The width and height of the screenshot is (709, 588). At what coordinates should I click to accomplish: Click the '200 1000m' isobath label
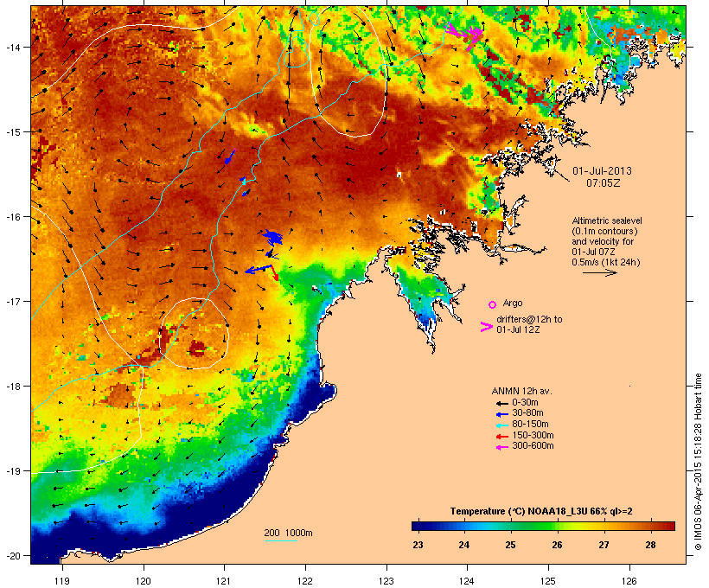point(288,533)
